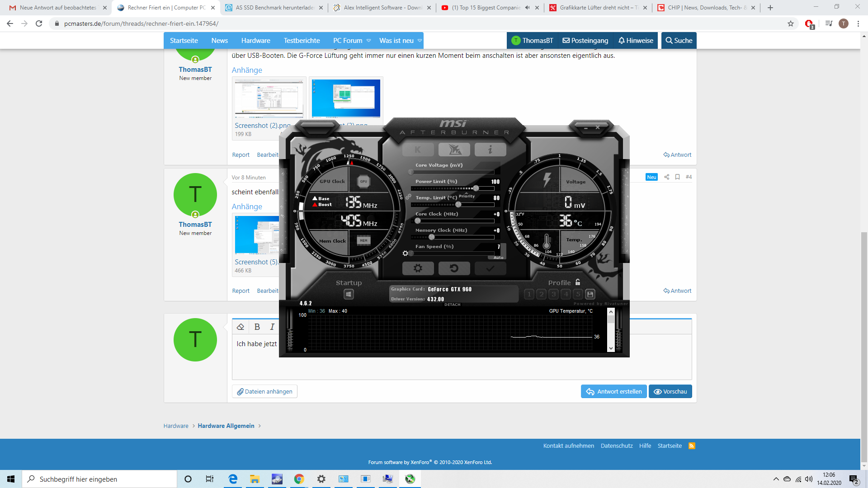Expand the PC Forum dropdown arrow

tap(369, 41)
